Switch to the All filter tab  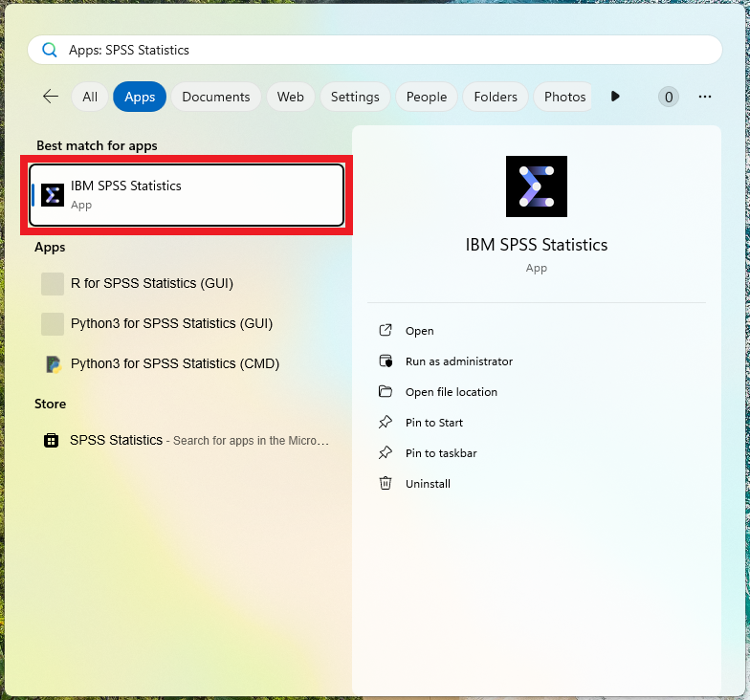point(90,97)
